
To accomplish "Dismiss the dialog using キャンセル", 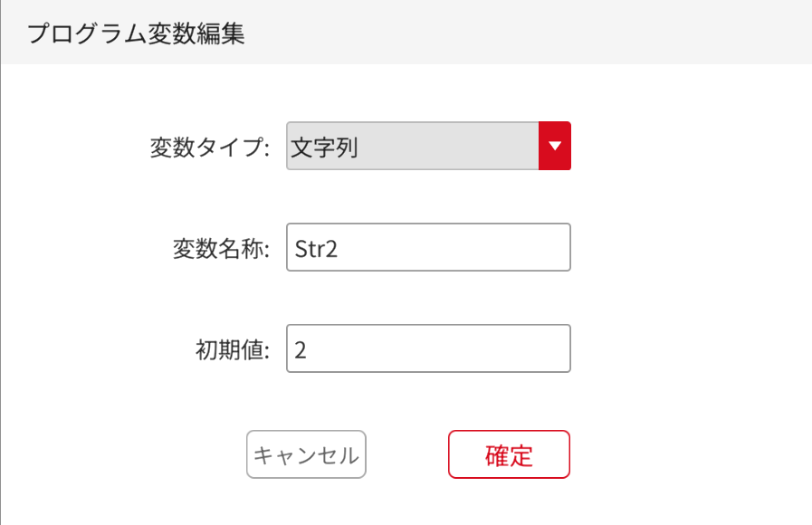I will click(x=306, y=454).
